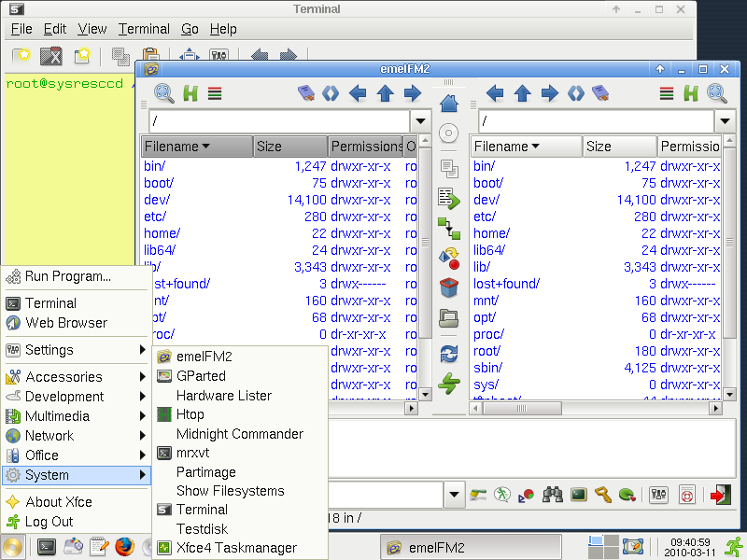The width and height of the screenshot is (747, 560).
Task: Sort right pane by Size column header
Action: 619,147
